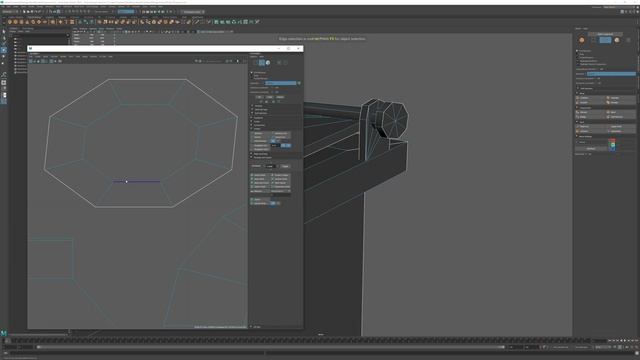Screen dimensions: 640x360
Task: Switch to the Rotate tool in the toolbox
Action: click(4, 56)
